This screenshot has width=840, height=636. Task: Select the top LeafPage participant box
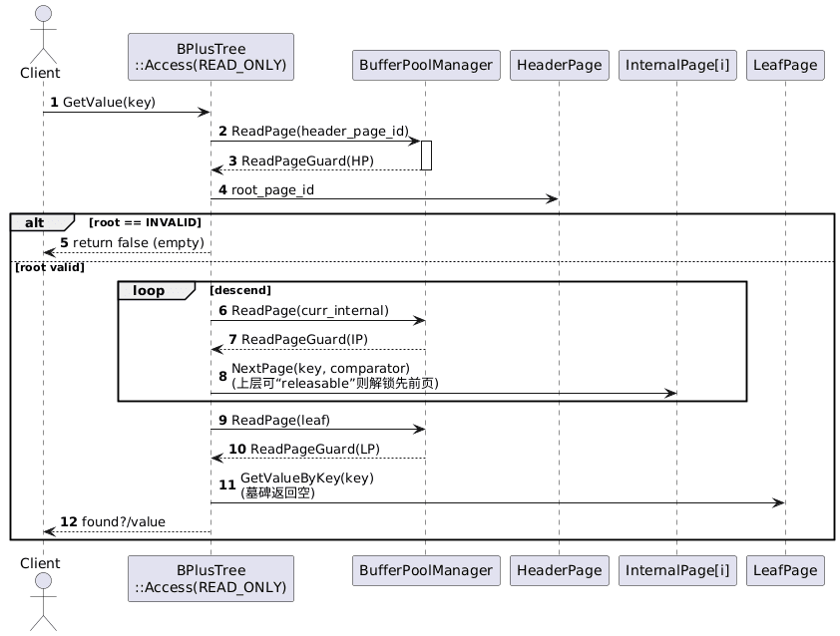pos(785,66)
